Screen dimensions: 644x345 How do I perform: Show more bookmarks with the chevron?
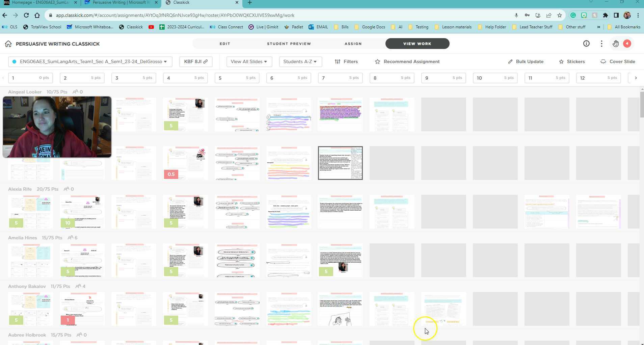(598, 27)
